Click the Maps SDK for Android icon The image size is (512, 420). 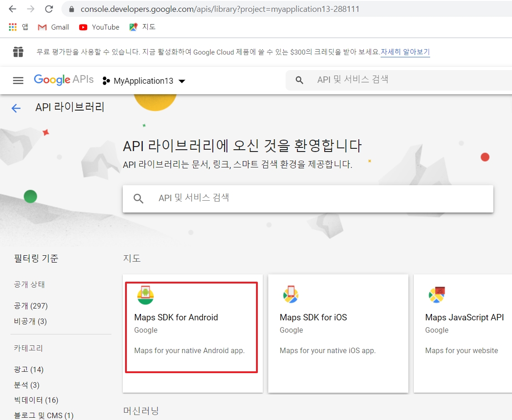tap(146, 295)
